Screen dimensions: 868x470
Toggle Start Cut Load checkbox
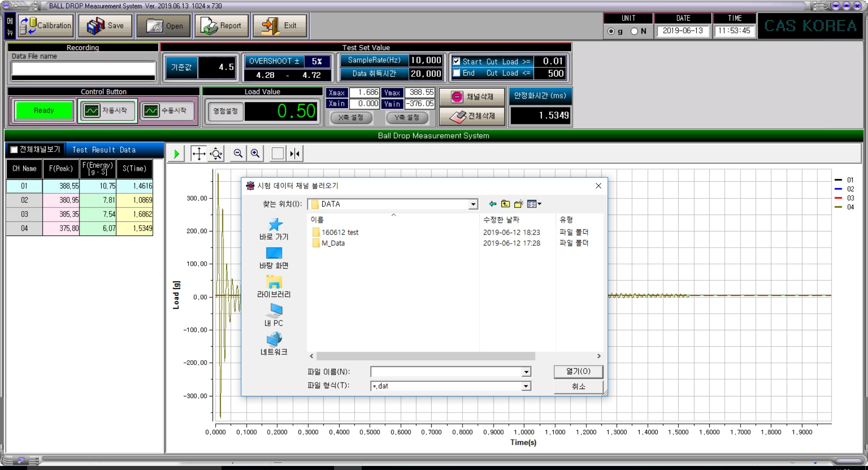(457, 61)
